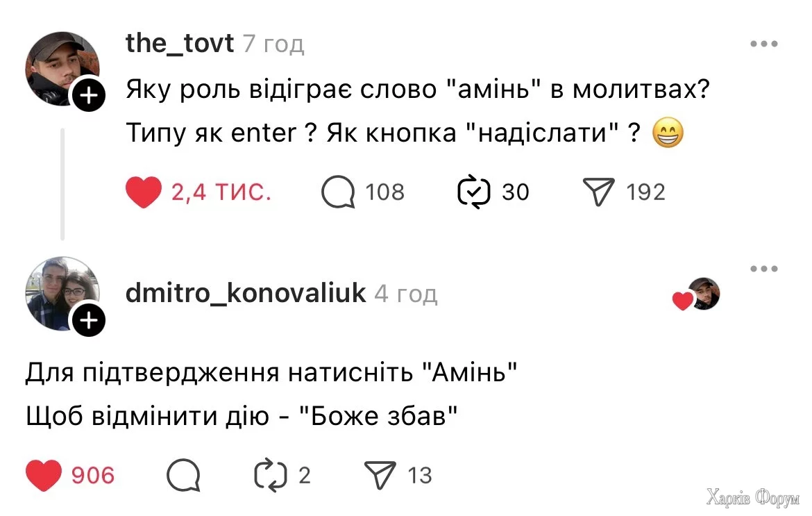Follow dmitro_konovaliuk using plus badge

pos(89,321)
